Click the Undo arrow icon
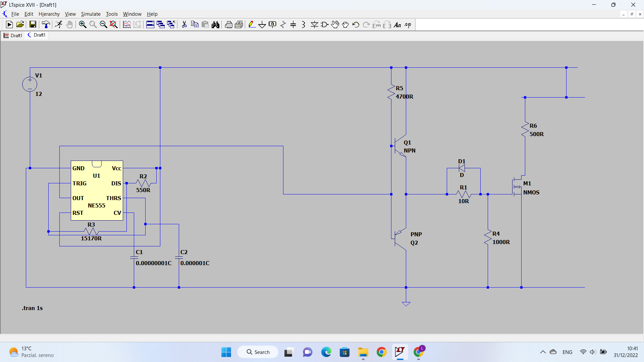 (356, 24)
